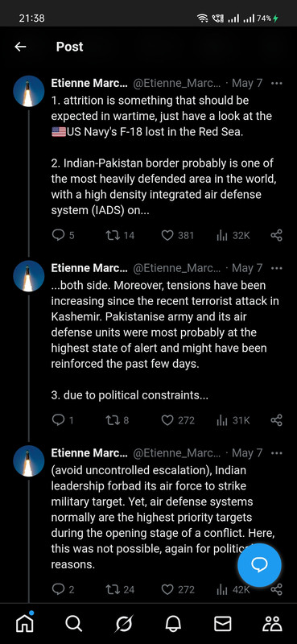Like the second post with 272 likes
Screen dimensions: 297x644
(177, 420)
